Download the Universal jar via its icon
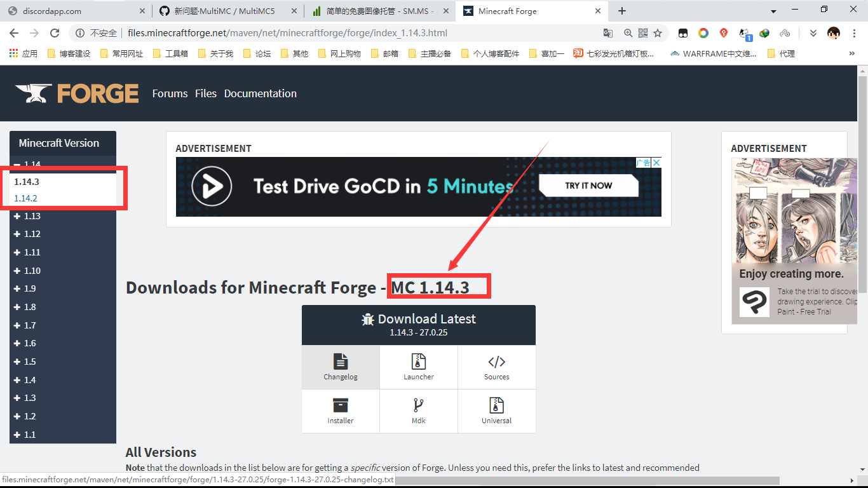The image size is (868, 488). [x=496, y=406]
